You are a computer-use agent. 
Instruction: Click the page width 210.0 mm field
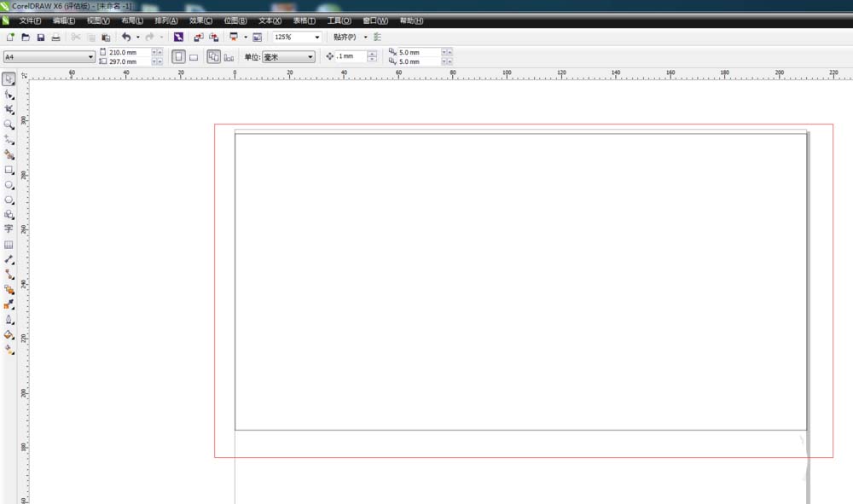point(128,53)
